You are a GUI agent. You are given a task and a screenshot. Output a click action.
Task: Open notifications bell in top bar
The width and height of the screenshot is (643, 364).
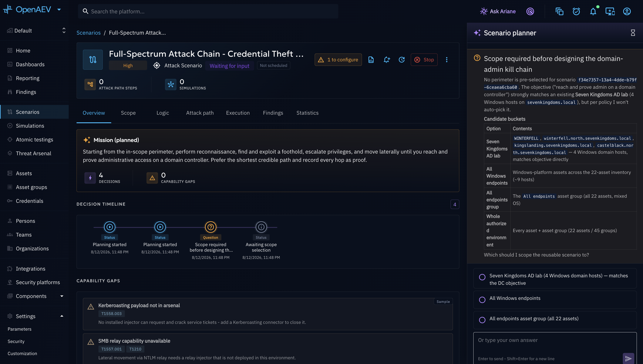point(593,11)
